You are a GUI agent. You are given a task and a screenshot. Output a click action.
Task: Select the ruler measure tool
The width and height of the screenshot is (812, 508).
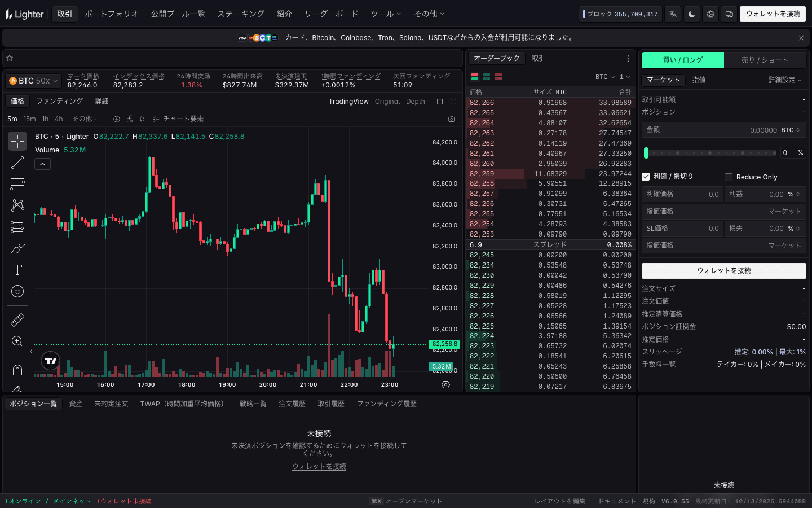coord(17,320)
